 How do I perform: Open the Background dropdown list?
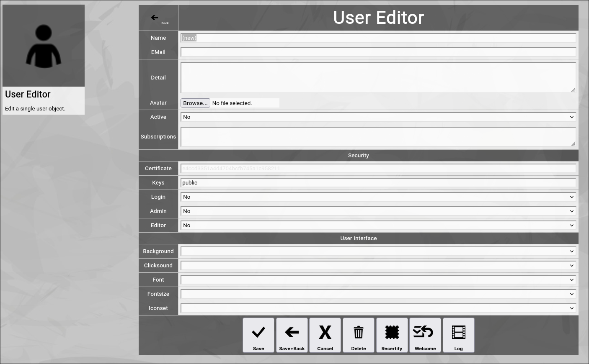click(378, 251)
